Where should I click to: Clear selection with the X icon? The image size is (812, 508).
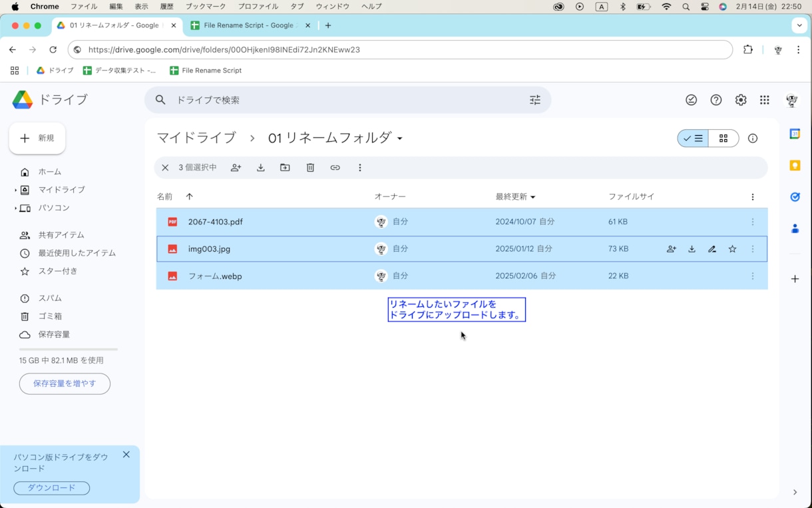[165, 168]
